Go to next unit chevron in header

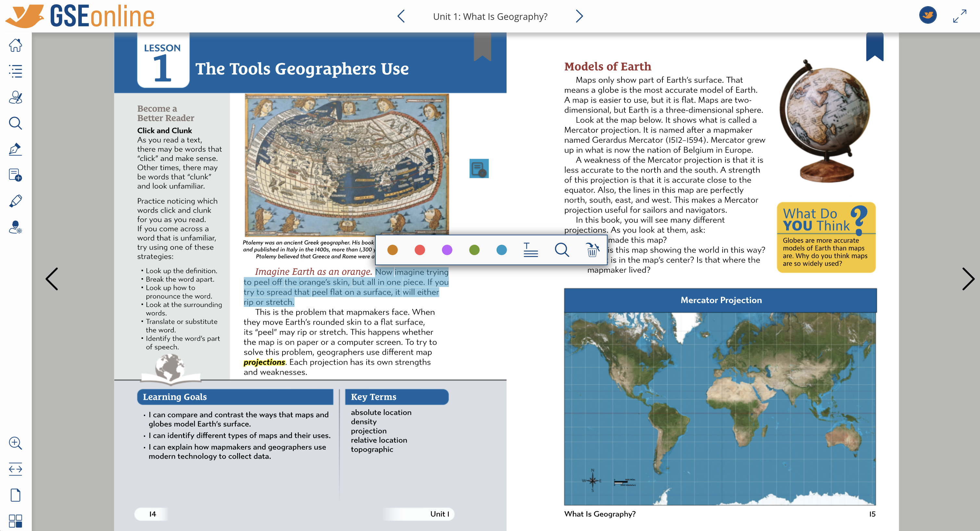(x=579, y=16)
